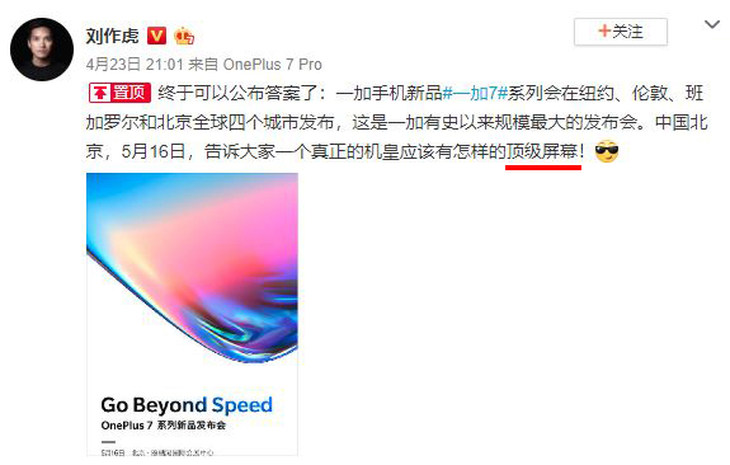Follow the user with +关注 button
The width and height of the screenshot is (730, 465).
click(620, 32)
